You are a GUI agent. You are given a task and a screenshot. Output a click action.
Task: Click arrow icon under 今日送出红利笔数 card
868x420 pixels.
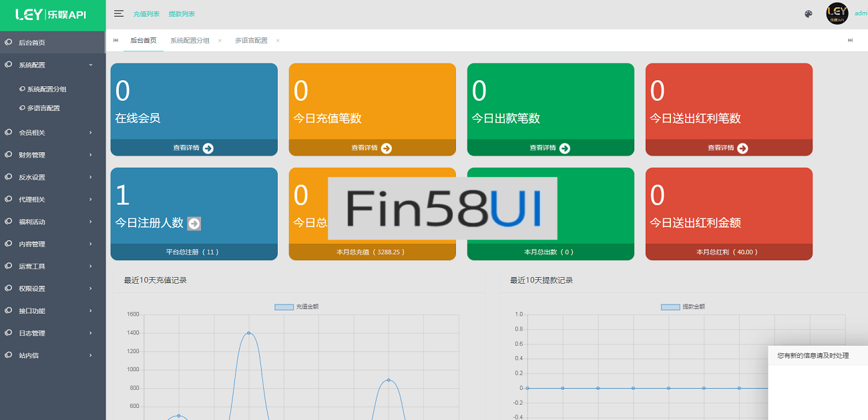click(742, 148)
